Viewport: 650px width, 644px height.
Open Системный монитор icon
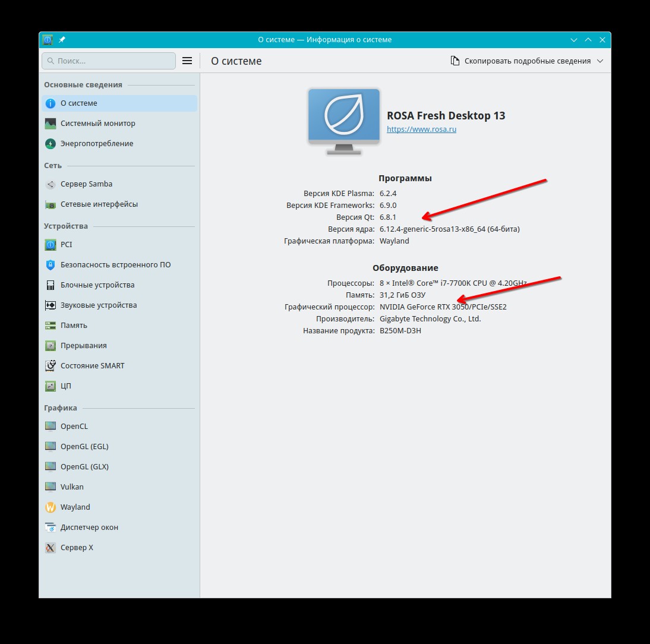point(50,124)
